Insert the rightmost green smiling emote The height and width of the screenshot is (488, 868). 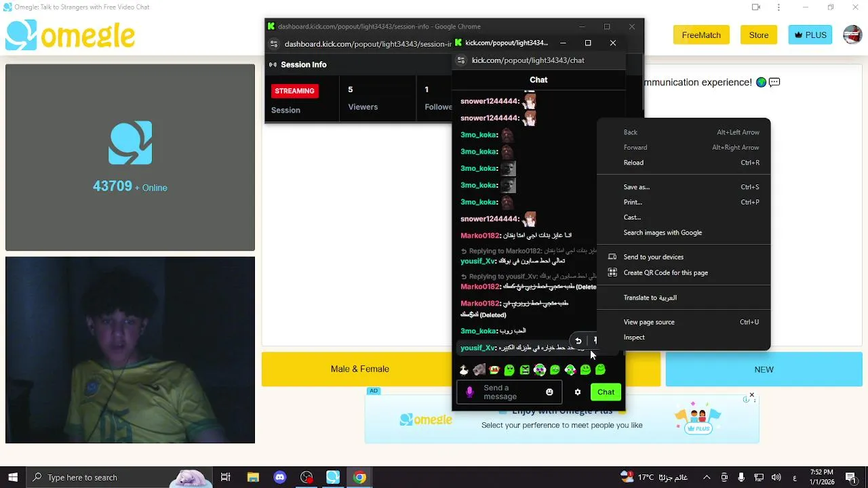pos(600,369)
